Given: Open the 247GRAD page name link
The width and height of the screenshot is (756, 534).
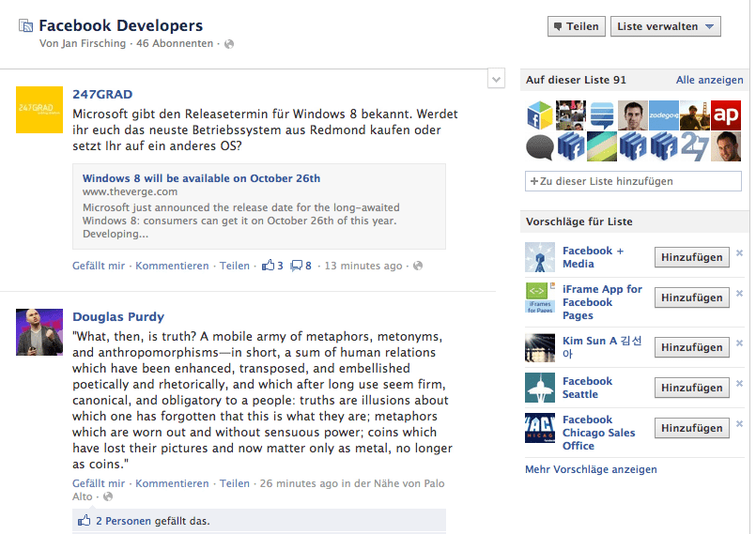Looking at the screenshot, I should pos(102,95).
